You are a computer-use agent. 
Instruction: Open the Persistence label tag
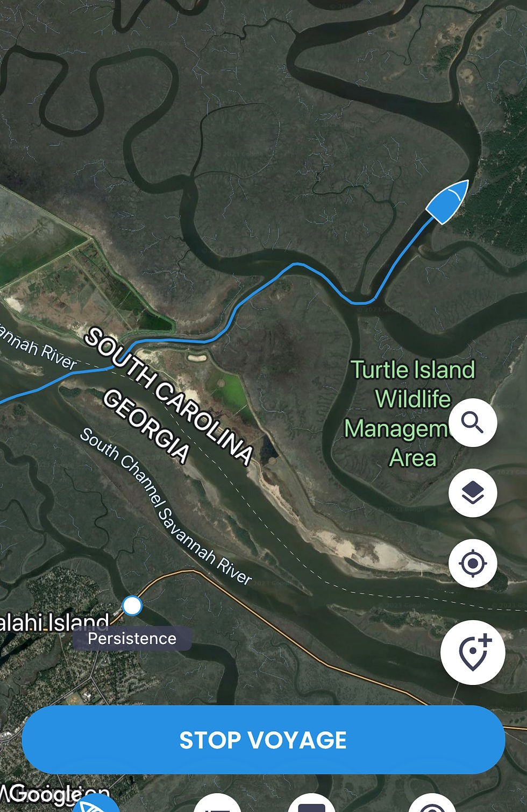[x=132, y=639]
